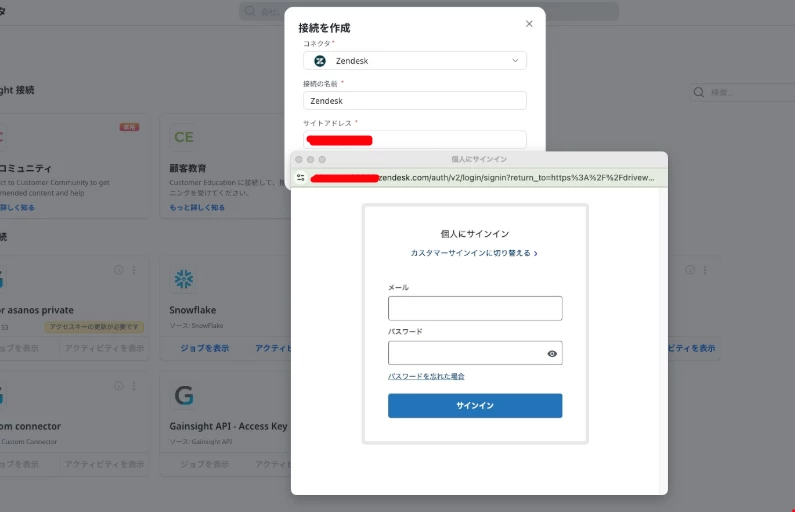
Task: Click info icon on the far-right card
Action: [690, 270]
